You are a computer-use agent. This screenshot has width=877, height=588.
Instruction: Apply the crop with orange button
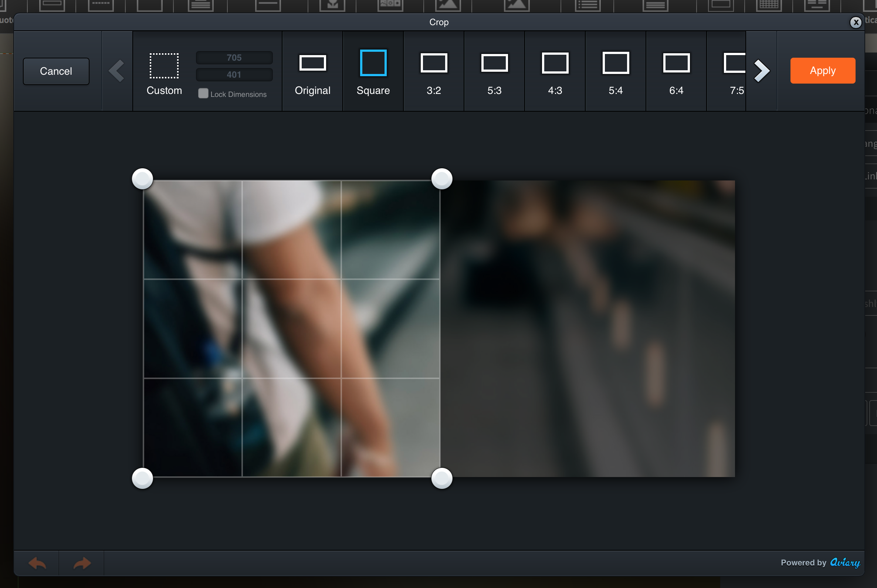tap(822, 71)
